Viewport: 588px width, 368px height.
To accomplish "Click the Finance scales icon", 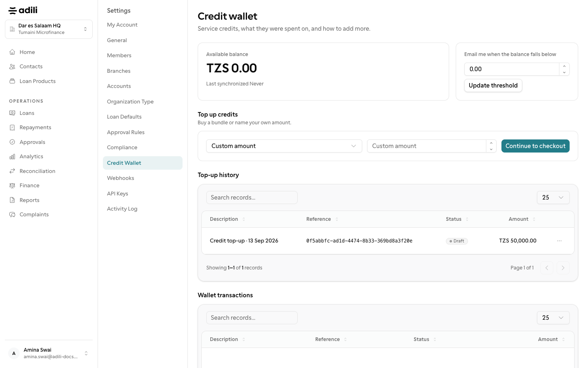I will (12, 186).
